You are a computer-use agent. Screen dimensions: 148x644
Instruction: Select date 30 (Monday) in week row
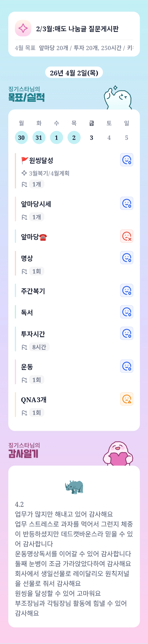pos(21,137)
